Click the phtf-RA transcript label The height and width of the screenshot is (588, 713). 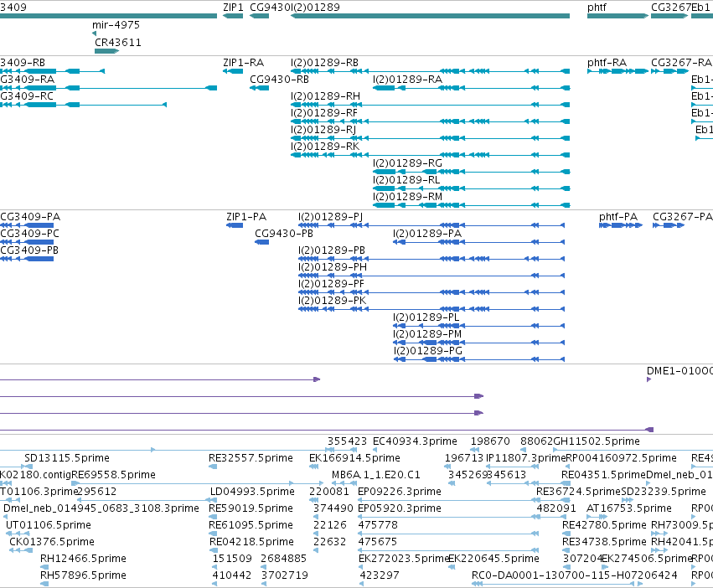(607, 63)
